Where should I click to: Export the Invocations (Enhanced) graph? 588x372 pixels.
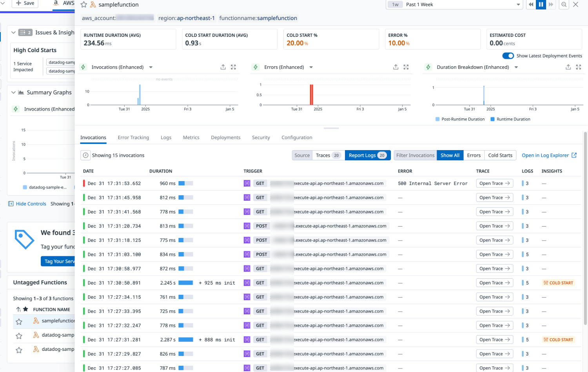pos(223,67)
